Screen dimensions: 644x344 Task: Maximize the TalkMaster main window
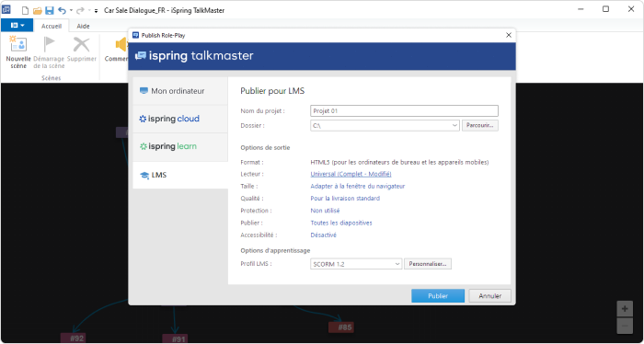(x=605, y=9)
